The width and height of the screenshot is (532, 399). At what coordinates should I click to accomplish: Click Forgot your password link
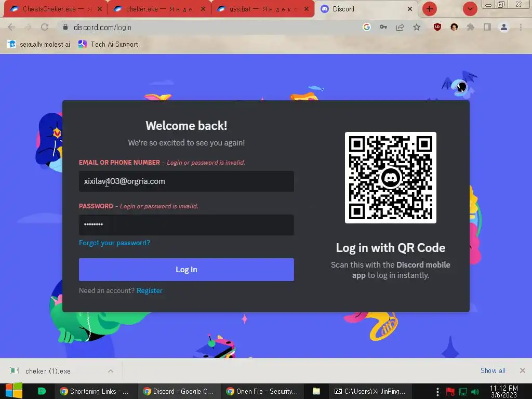point(114,243)
